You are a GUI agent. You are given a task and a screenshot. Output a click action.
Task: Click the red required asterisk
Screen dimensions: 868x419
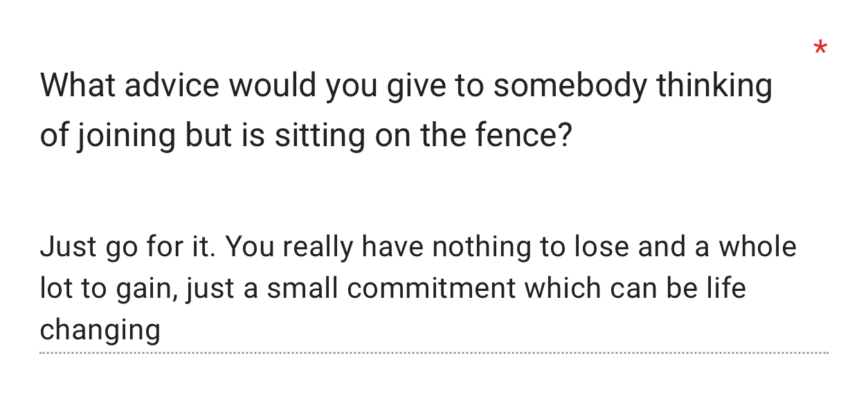pos(820,48)
